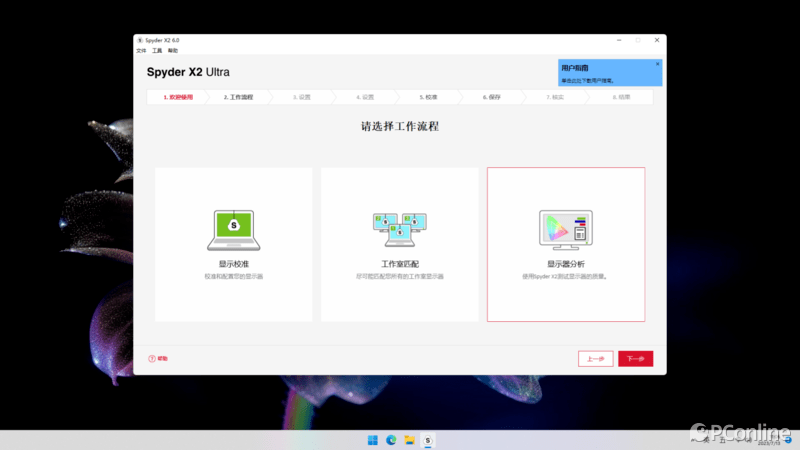Click the red help question mark icon
The image size is (800, 450).
[x=152, y=358]
